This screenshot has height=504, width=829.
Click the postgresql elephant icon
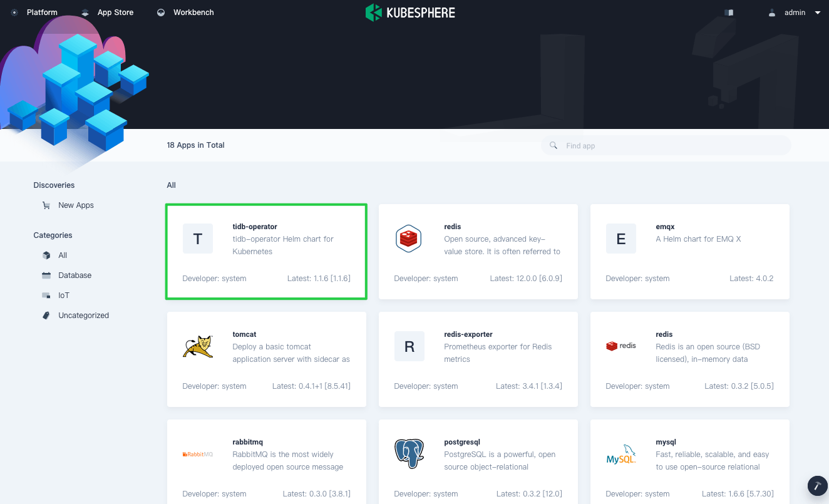tap(409, 454)
